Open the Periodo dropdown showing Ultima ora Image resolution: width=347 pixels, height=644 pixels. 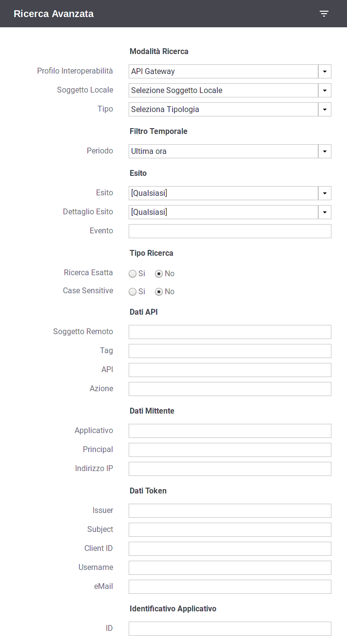(230, 151)
